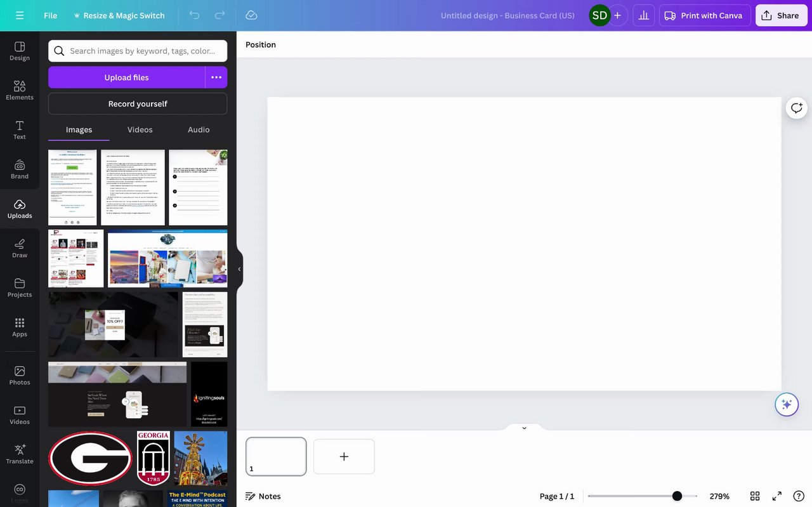This screenshot has width=812, height=507.
Task: Collapse the page thumbnails chevron
Action: (524, 428)
